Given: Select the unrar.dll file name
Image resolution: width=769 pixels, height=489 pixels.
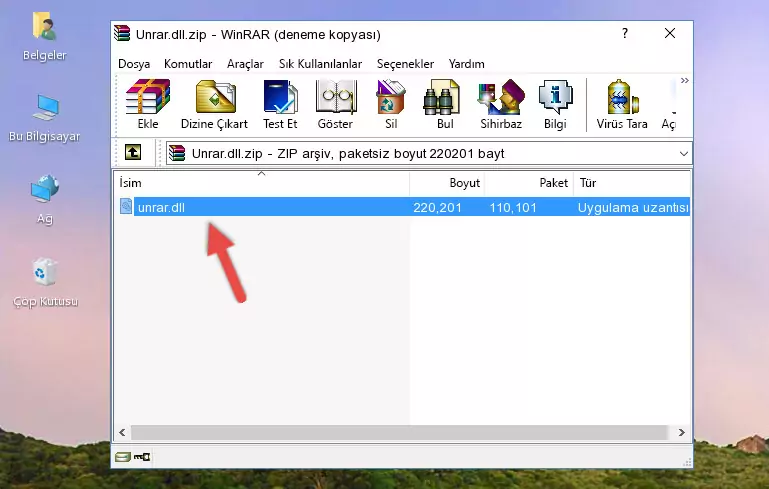Looking at the screenshot, I should pos(161,207).
